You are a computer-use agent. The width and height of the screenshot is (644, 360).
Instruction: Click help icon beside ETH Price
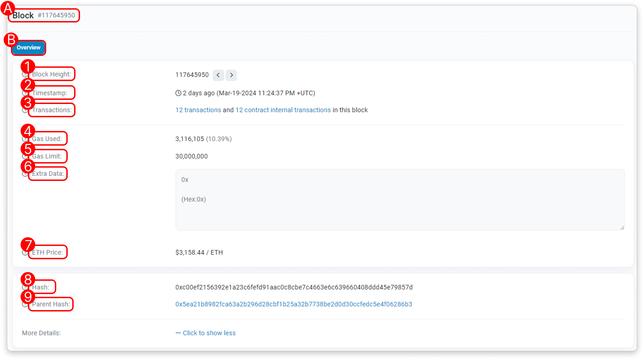click(x=25, y=253)
